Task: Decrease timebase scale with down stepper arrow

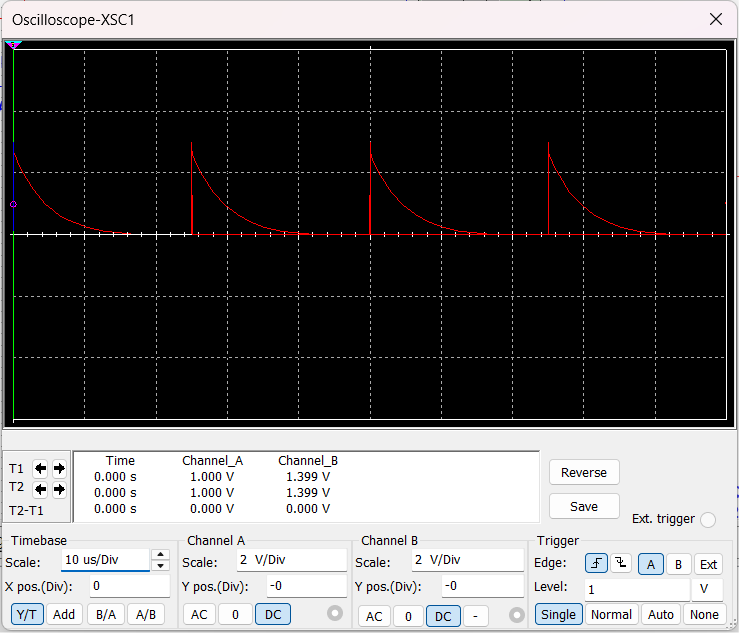Action: point(161,565)
